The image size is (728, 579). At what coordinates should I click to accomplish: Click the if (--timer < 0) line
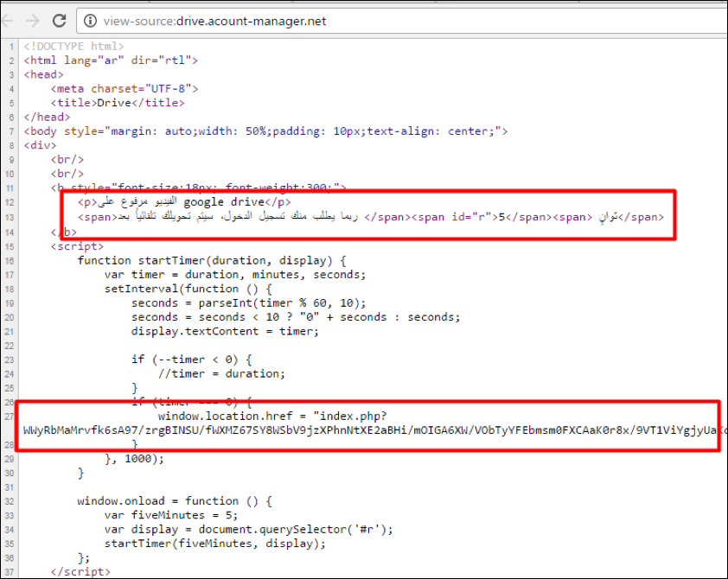[191, 359]
